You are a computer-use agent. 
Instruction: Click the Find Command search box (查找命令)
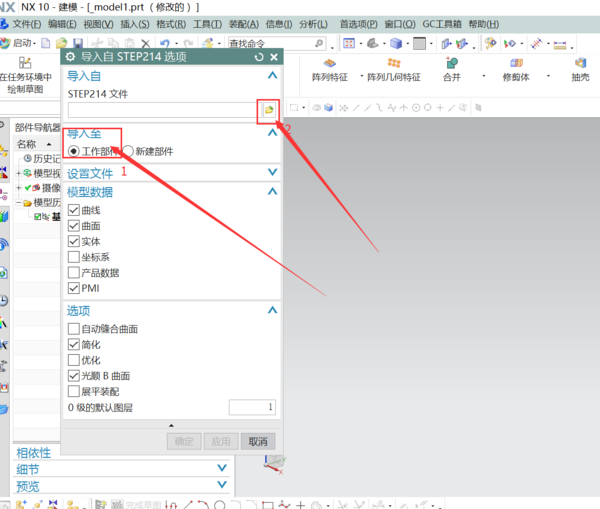point(271,44)
